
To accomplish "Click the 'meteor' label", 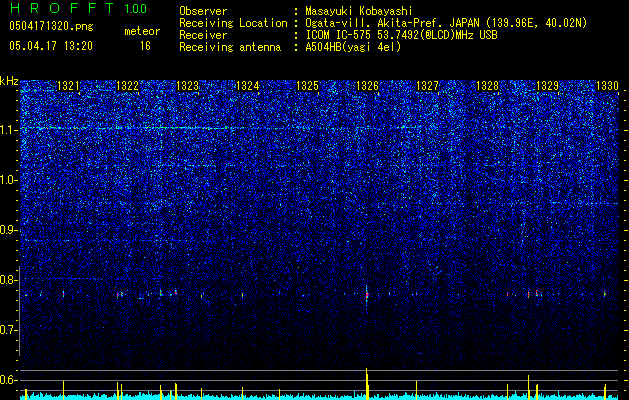I will [142, 31].
